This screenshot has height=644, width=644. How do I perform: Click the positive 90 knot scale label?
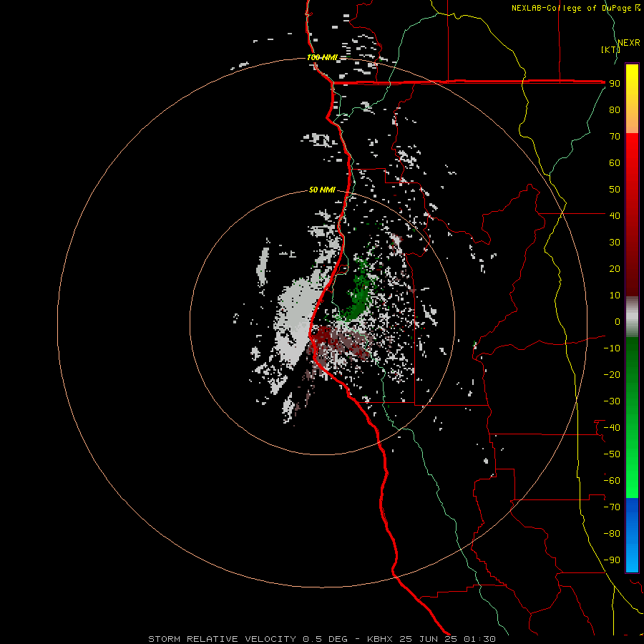click(x=615, y=84)
